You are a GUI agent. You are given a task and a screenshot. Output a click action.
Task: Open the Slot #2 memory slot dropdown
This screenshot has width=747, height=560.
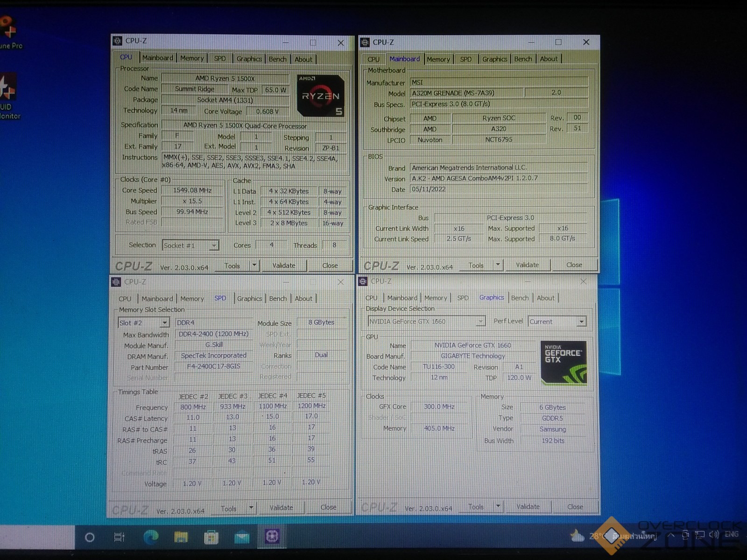(143, 323)
